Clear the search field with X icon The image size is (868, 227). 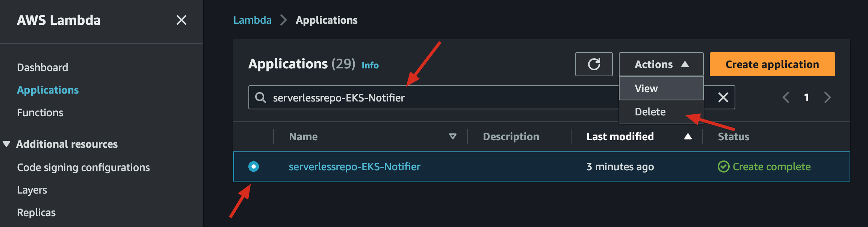pyautogui.click(x=723, y=97)
